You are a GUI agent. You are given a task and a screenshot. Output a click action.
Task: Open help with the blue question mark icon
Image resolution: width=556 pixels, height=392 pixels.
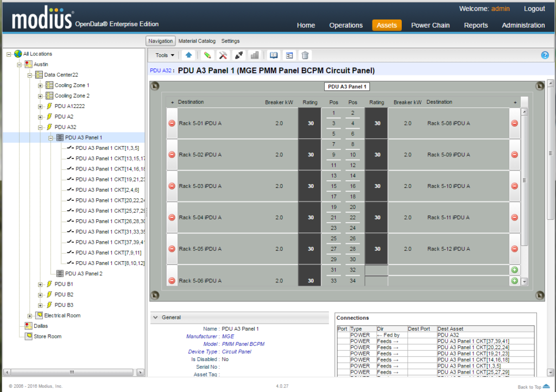click(545, 55)
